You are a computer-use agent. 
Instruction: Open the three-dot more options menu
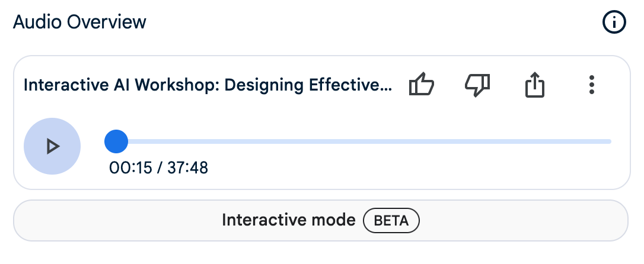591,85
